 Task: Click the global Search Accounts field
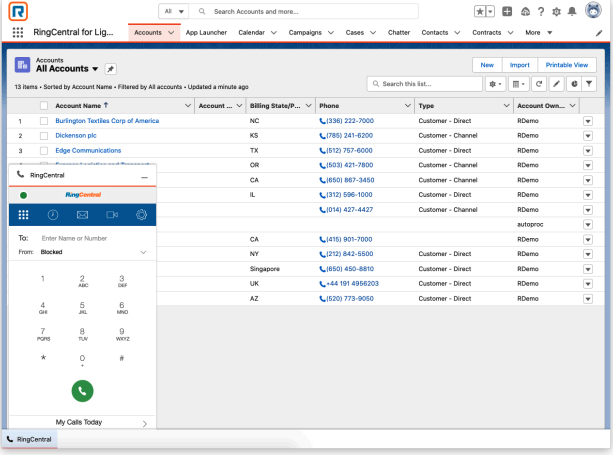(x=304, y=11)
